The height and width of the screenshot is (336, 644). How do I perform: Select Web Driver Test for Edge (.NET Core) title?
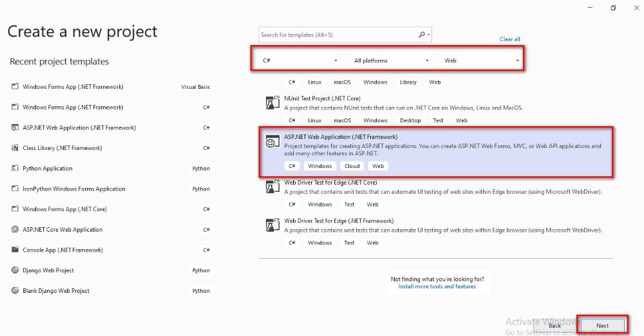coord(330,182)
